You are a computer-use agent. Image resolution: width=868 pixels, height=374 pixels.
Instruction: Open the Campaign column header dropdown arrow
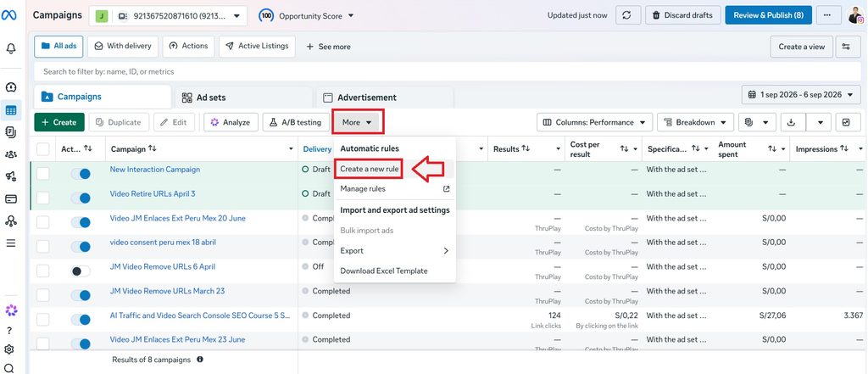(x=292, y=149)
